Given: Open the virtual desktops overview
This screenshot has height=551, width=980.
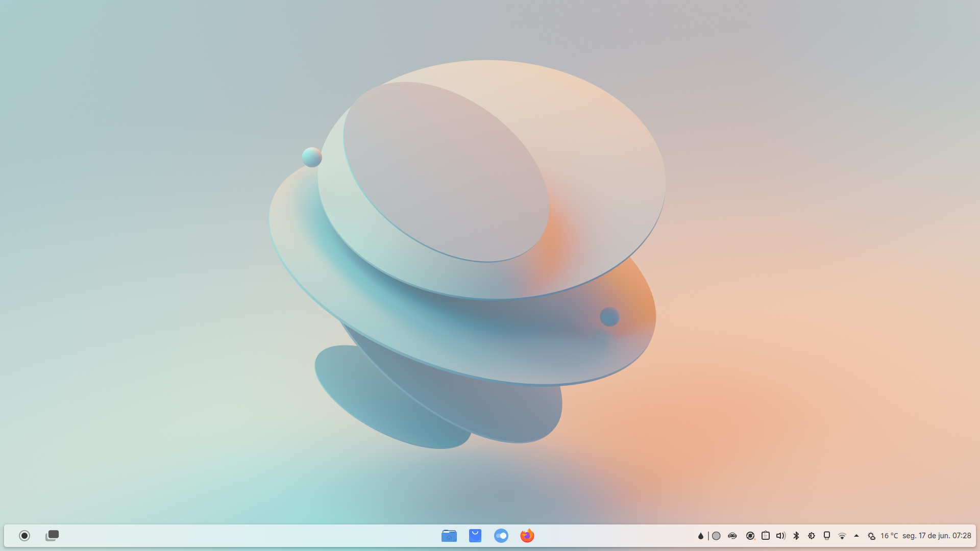Looking at the screenshot, I should coord(52,536).
